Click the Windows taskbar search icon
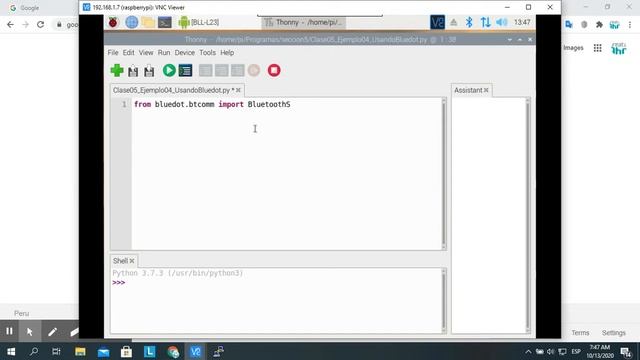Screen dimensions: 640x360 point(34,351)
